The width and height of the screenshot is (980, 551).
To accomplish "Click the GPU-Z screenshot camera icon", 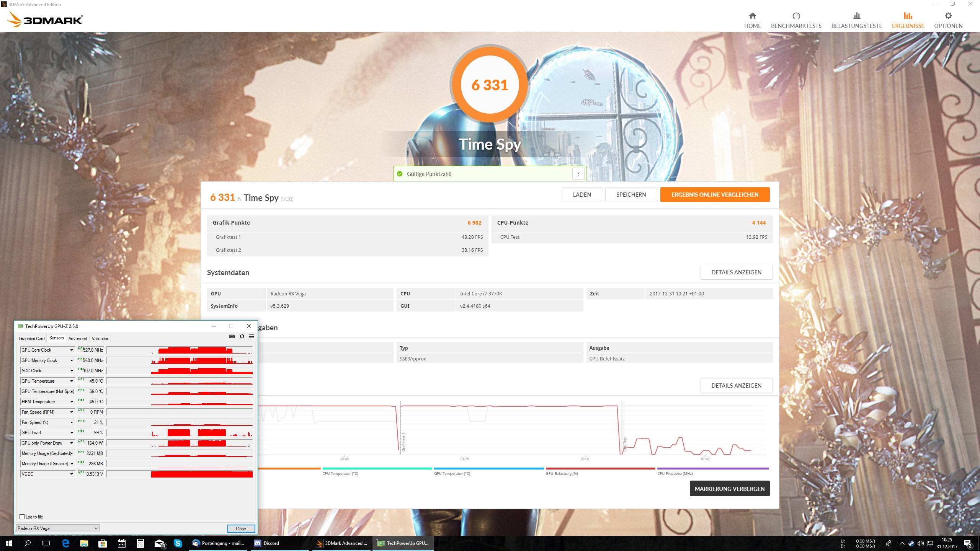I will (232, 336).
